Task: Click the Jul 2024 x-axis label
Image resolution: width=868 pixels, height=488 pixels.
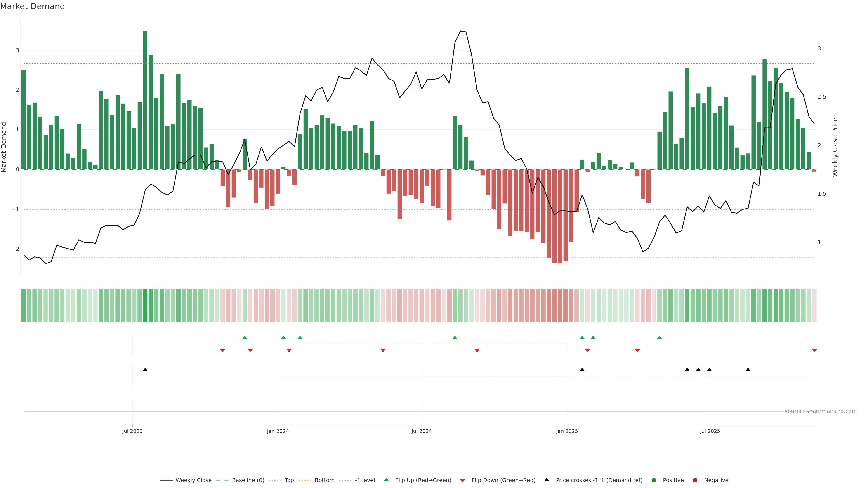Action: (421, 431)
